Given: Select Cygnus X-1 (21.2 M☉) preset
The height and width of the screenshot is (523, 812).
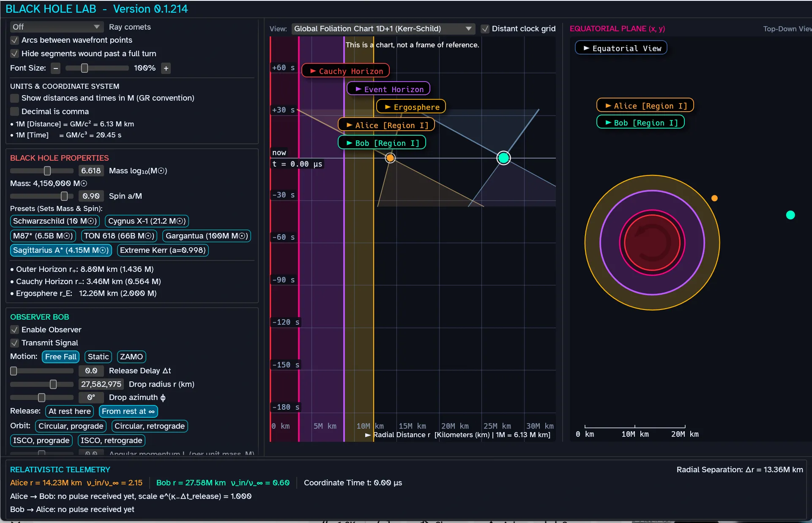Looking at the screenshot, I should [x=147, y=221].
